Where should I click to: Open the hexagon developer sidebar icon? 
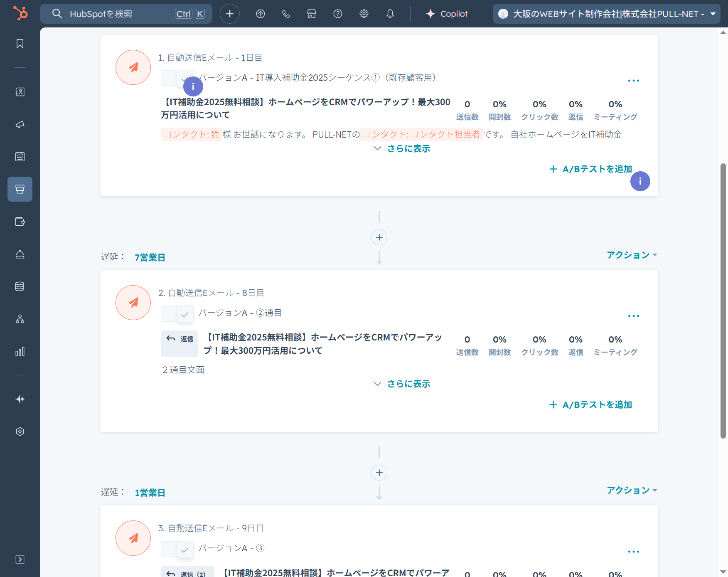(x=20, y=432)
